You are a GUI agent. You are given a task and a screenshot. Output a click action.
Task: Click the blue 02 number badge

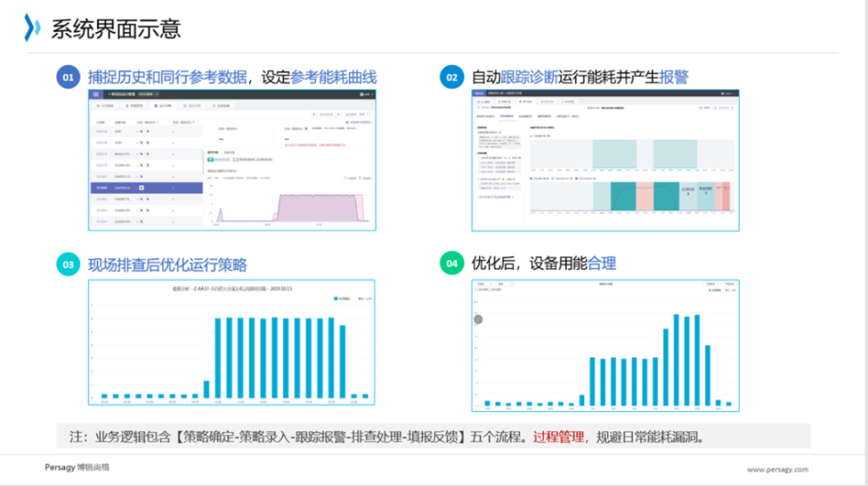(x=451, y=77)
